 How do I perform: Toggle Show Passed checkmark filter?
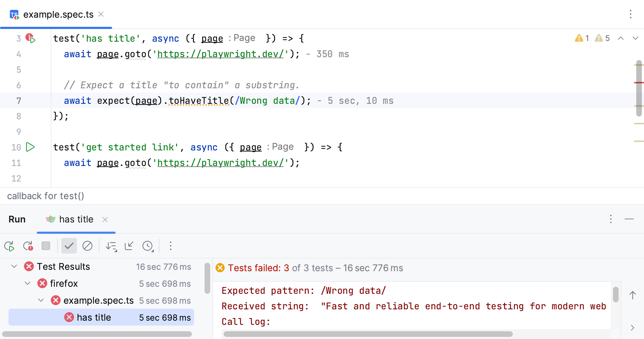coord(69,246)
